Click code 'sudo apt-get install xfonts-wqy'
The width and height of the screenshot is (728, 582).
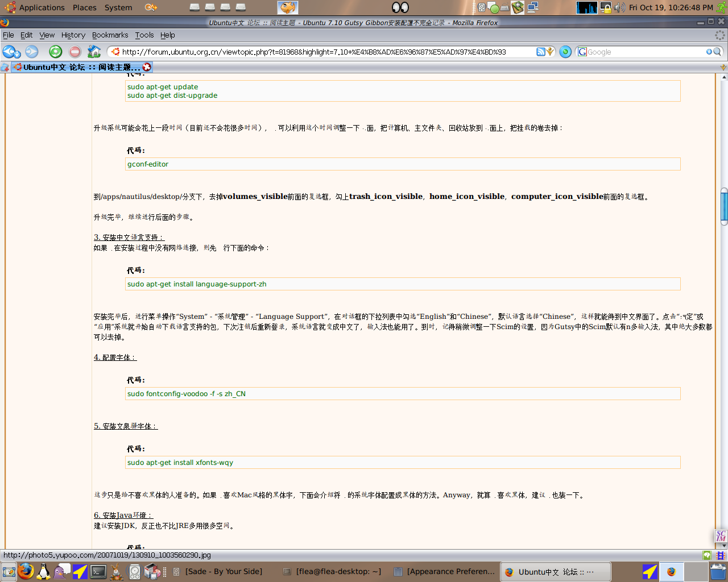[x=180, y=463]
